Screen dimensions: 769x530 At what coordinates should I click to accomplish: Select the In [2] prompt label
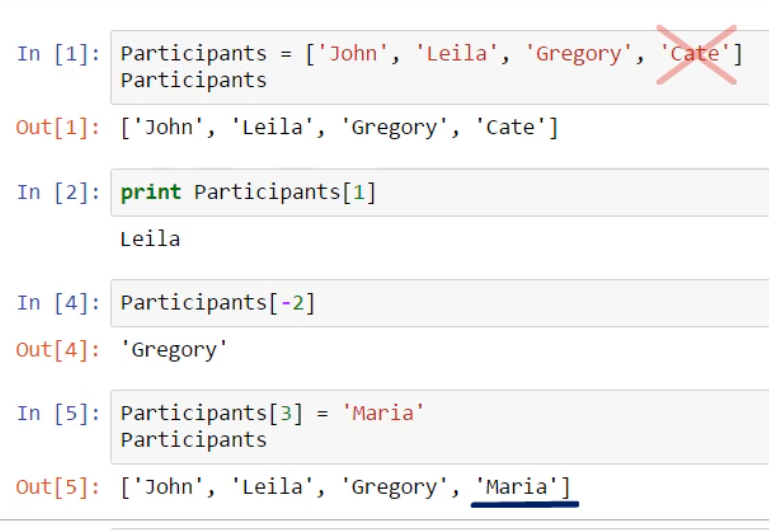tap(58, 192)
